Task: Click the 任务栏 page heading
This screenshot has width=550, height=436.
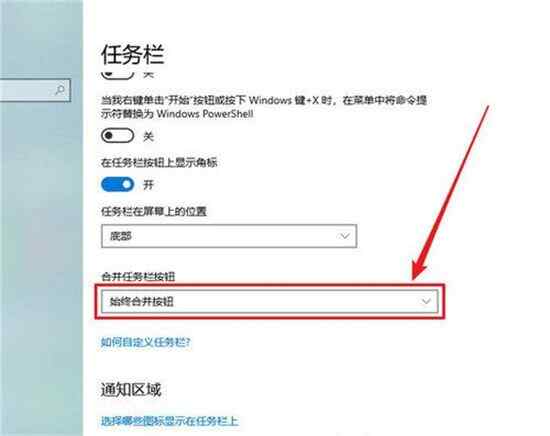Action: (133, 55)
